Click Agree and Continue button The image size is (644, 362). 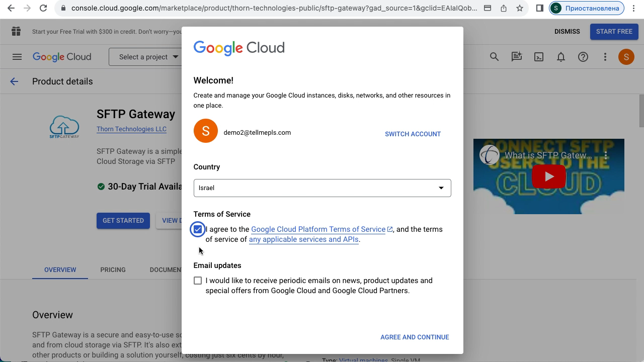click(x=415, y=337)
